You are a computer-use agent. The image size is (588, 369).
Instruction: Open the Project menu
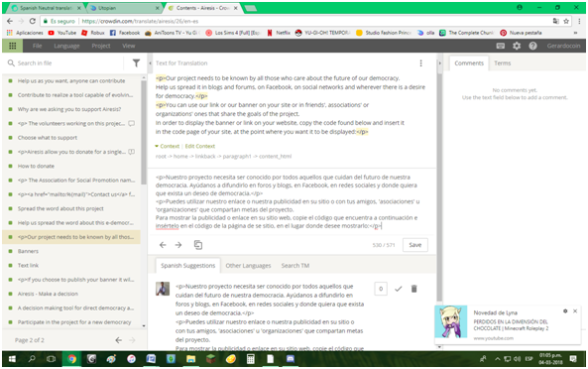(101, 46)
